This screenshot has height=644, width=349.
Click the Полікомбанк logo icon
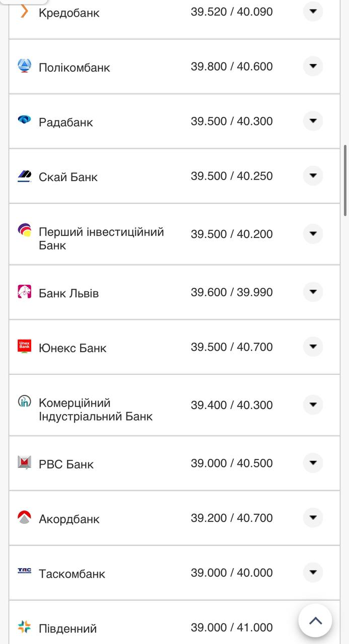point(24,66)
